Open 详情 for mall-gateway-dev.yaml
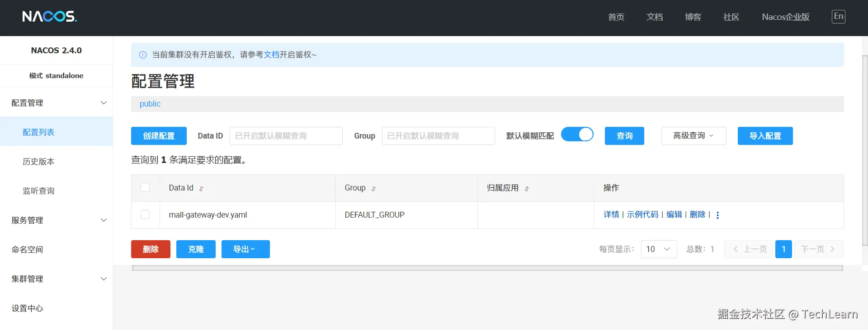This screenshot has height=330, width=868. tap(611, 214)
